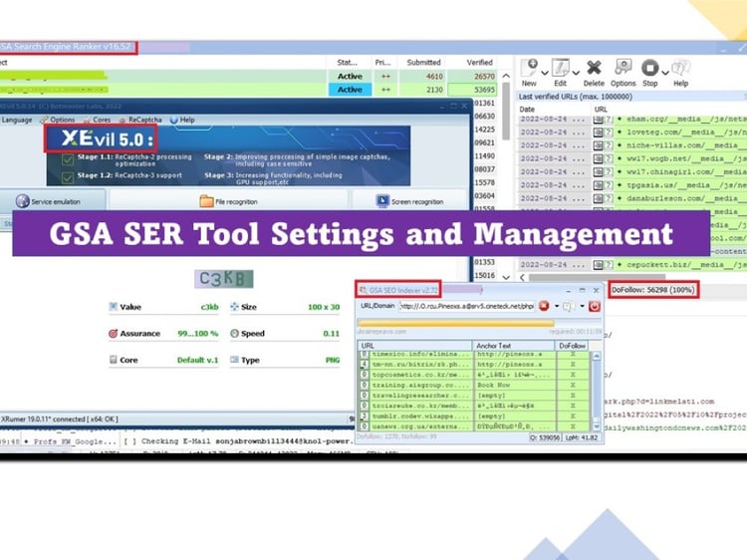Click the captcha image 'C3KB' thumbnail
This screenshot has height=560, width=747.
(223, 279)
